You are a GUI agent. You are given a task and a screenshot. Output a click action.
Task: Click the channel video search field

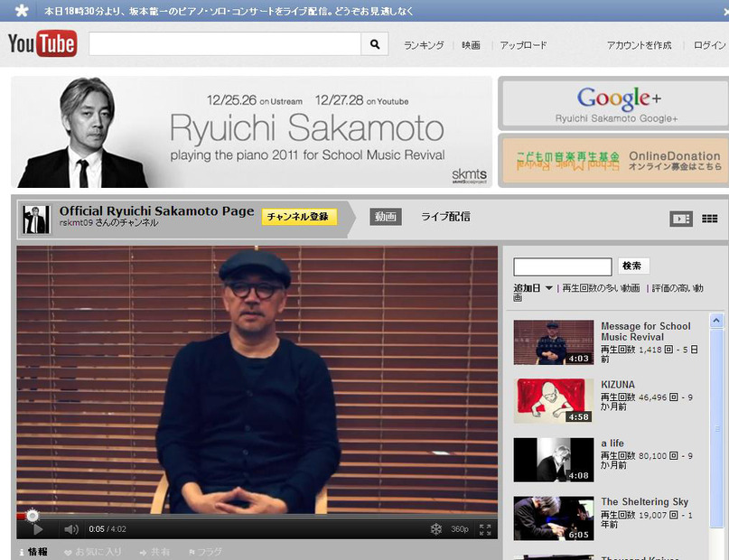coord(563,266)
